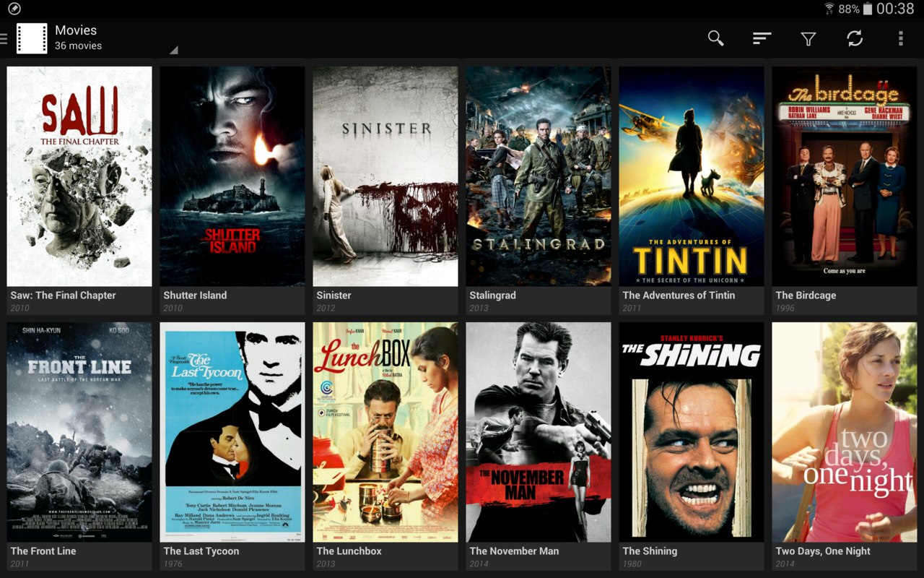Select 'The Front Line' title caption

(43, 551)
